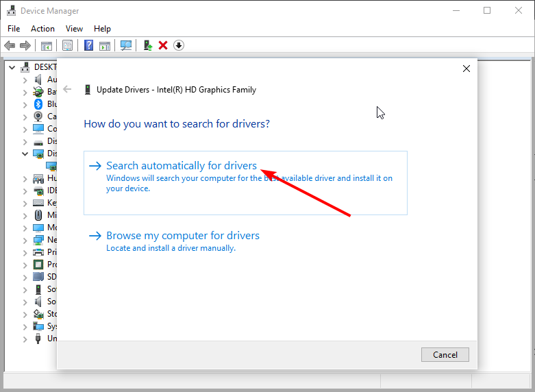Expand the Bluetooth tree node
Image resolution: width=535 pixels, height=392 pixels.
pos(25,105)
